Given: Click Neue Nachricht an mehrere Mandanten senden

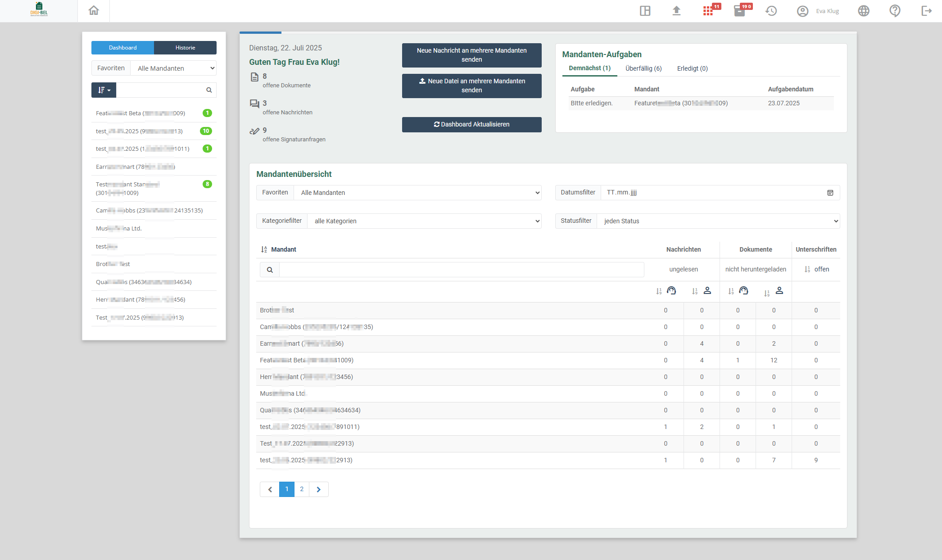Looking at the screenshot, I should (471, 55).
